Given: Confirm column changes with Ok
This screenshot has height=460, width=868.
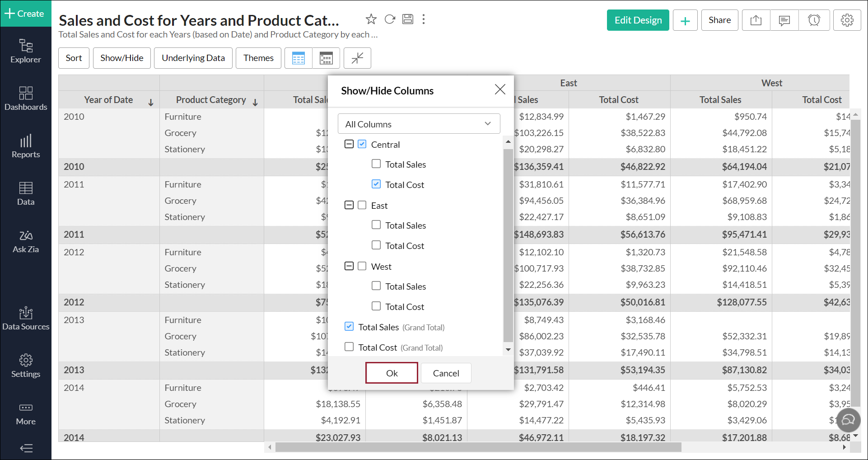Looking at the screenshot, I should coord(391,373).
